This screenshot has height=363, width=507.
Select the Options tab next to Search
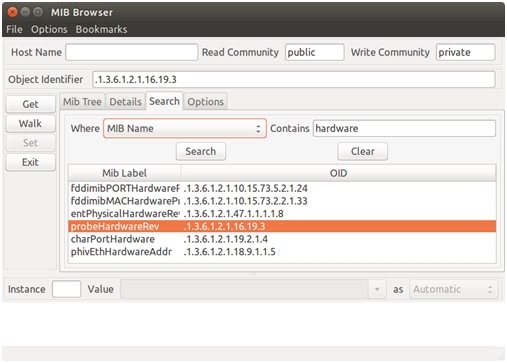(x=205, y=102)
